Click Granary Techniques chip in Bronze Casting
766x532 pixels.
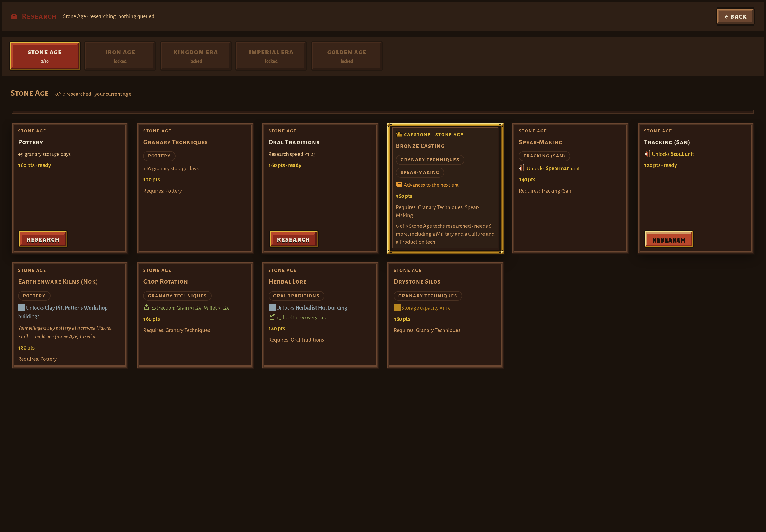pos(430,159)
